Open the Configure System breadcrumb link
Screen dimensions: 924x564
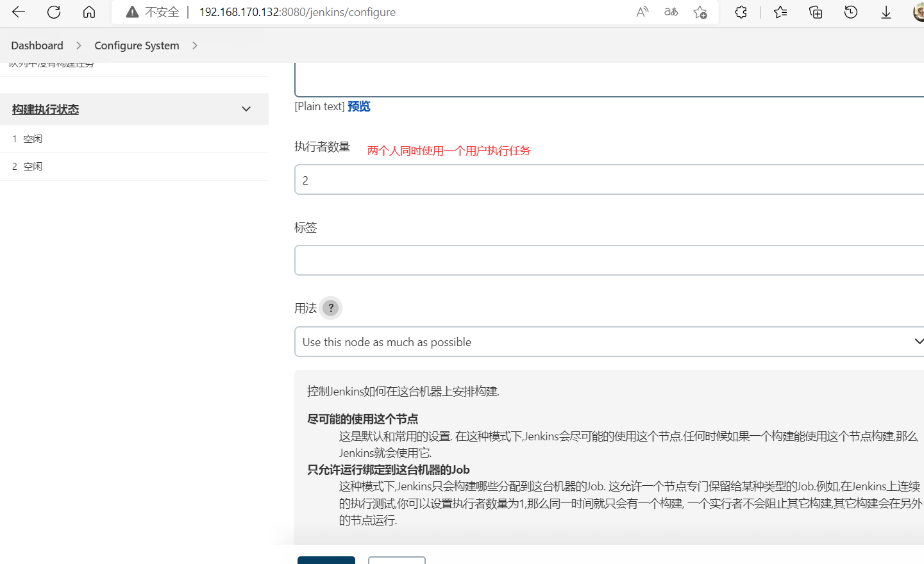[137, 46]
